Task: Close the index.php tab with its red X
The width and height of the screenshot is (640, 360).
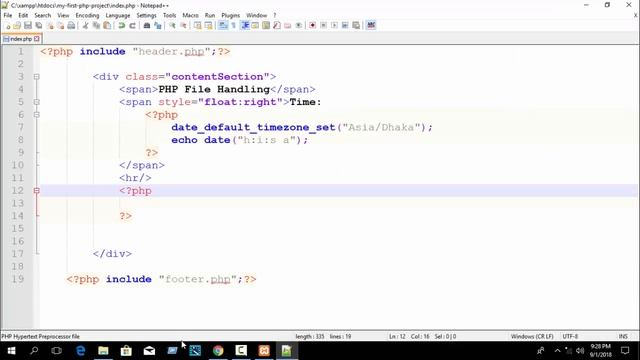Action: [37, 39]
